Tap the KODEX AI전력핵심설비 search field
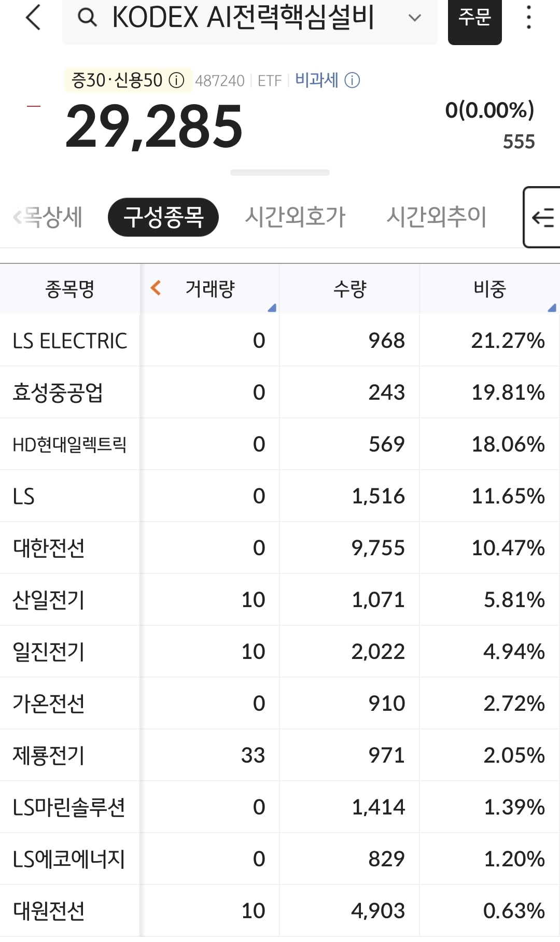 (x=243, y=18)
